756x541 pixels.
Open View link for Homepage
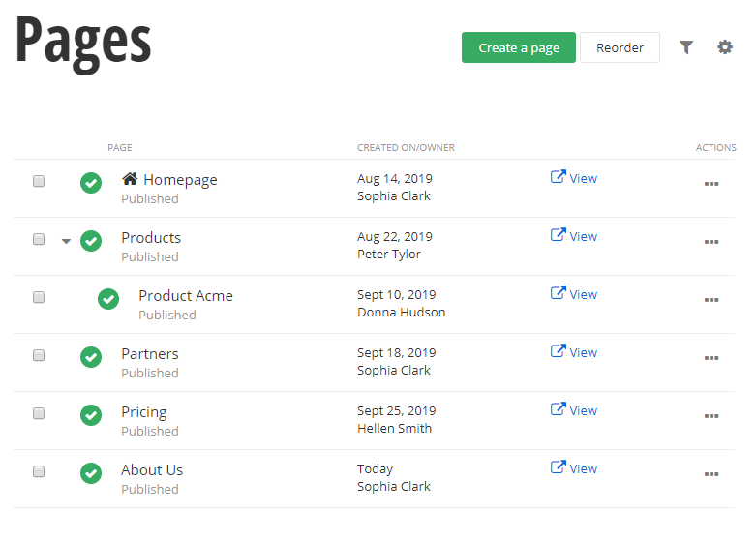[574, 178]
